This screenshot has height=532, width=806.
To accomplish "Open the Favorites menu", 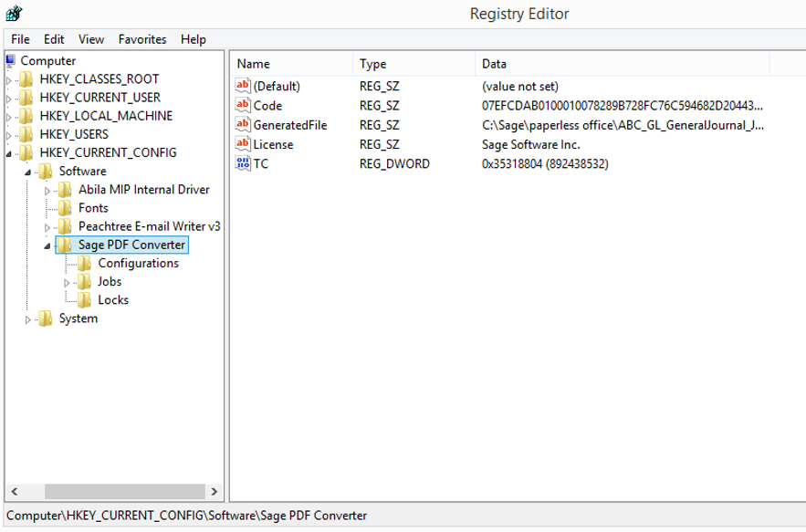I will (x=142, y=39).
